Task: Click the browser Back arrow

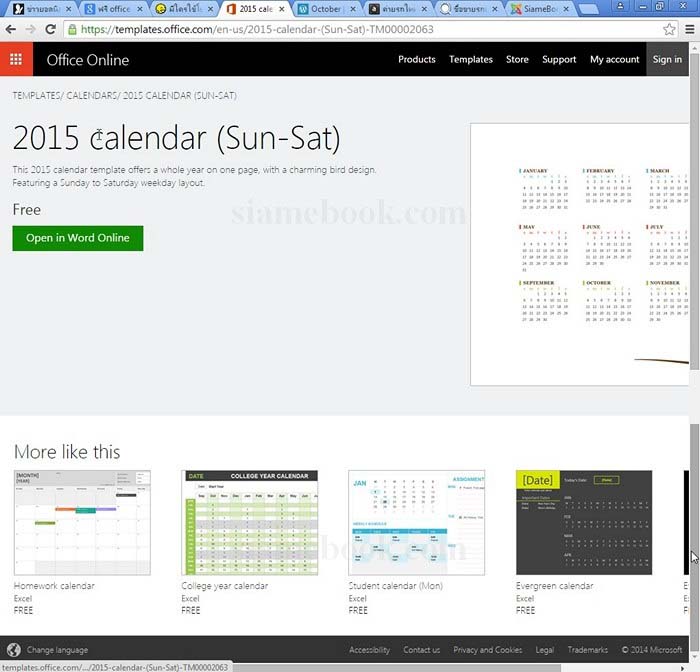Action: (11, 29)
